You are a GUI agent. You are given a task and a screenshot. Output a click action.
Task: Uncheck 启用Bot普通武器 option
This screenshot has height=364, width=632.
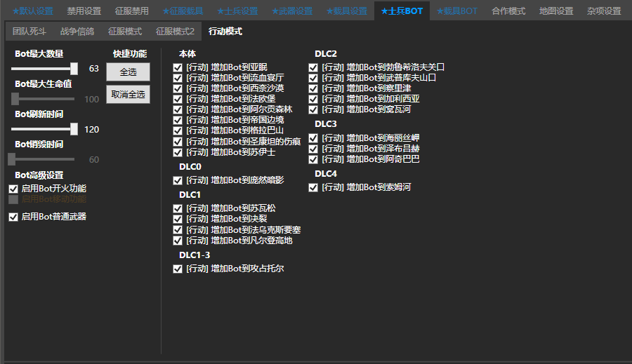pos(13,217)
